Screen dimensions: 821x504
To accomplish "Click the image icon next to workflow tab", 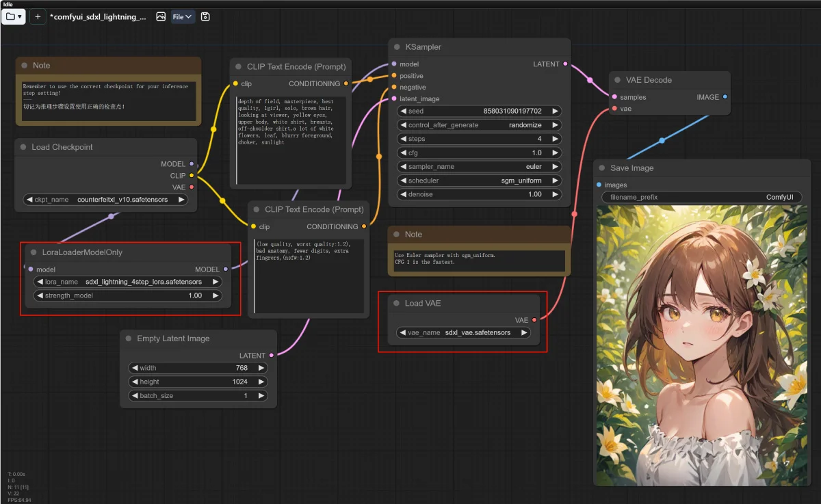I will click(x=161, y=16).
